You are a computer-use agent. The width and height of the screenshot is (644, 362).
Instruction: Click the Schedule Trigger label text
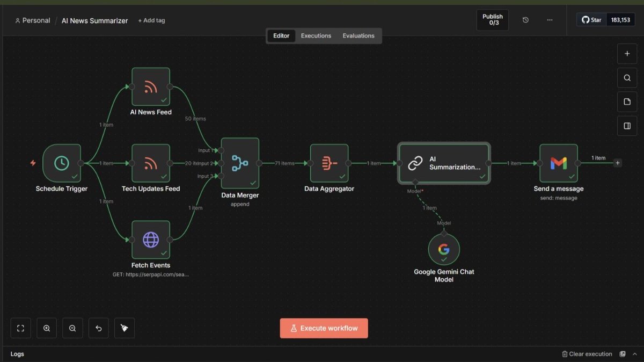tap(62, 189)
